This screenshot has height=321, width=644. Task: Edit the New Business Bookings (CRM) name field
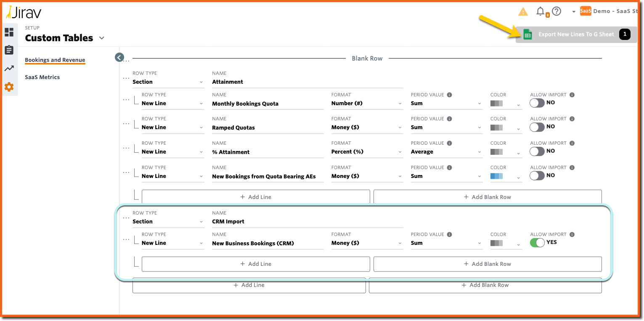(268, 243)
